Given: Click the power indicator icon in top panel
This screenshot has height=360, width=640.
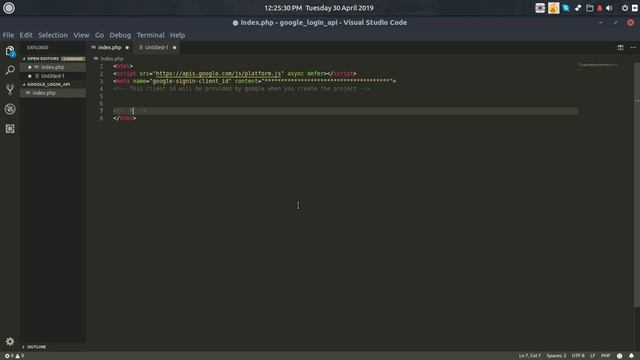Looking at the screenshot, I should (x=625, y=8).
